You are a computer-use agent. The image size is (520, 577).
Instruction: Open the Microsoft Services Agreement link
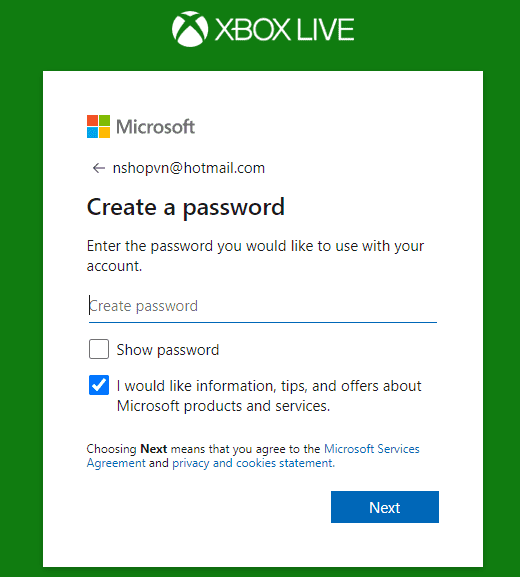(x=253, y=456)
